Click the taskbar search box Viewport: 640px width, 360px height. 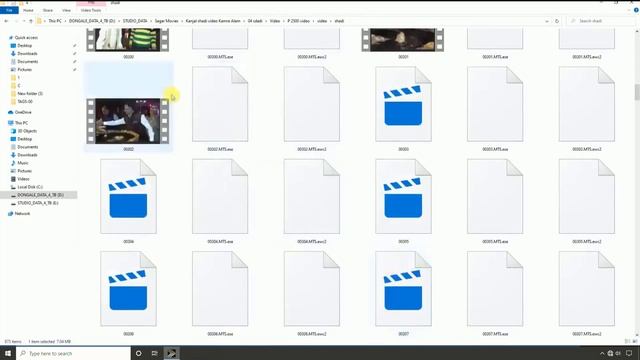(73, 353)
